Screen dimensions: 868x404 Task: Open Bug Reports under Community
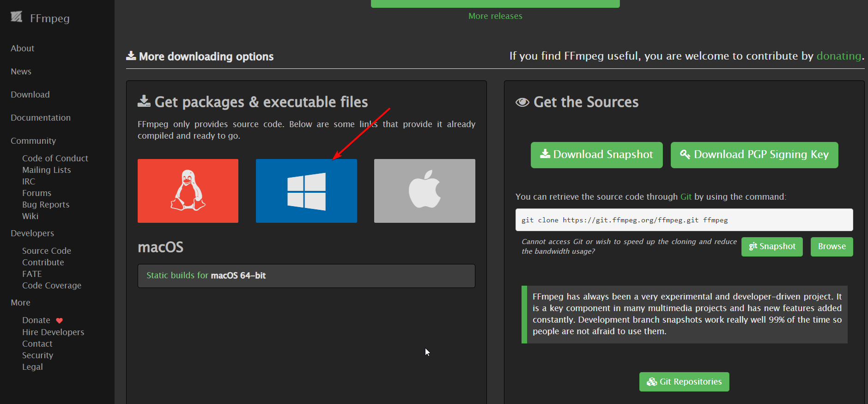[x=46, y=205]
